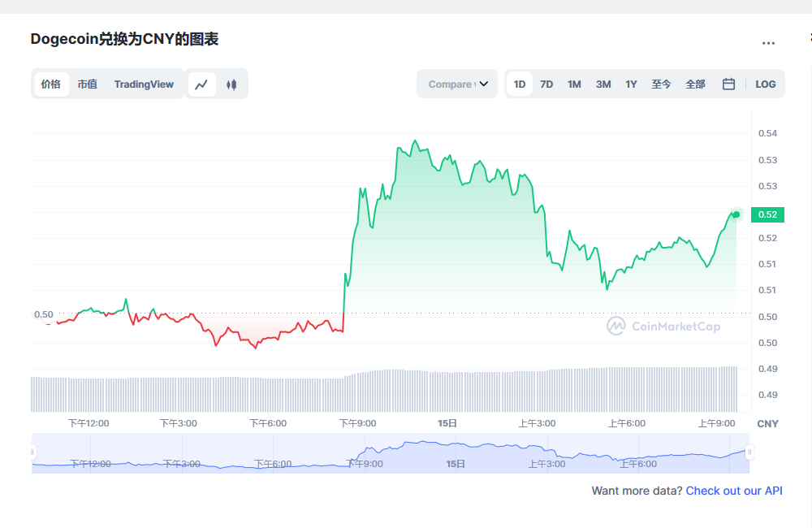Select the 价格 tab
The height and width of the screenshot is (528, 812).
(51, 84)
